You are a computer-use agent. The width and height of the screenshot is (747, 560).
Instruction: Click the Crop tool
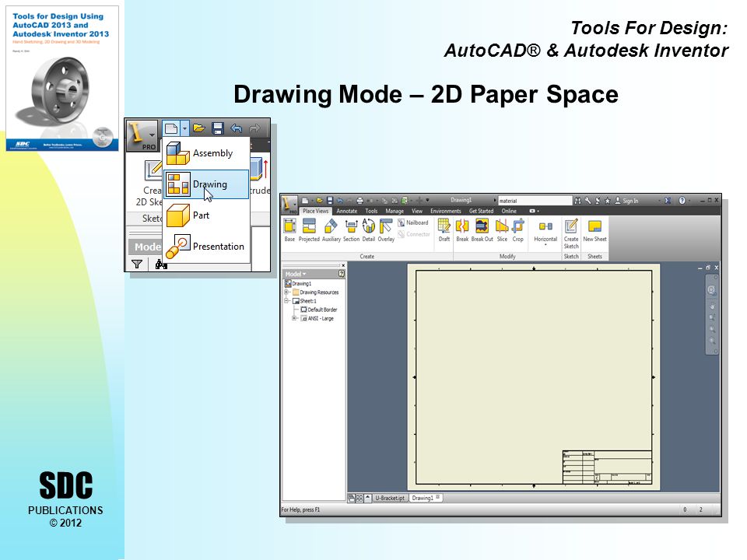[518, 230]
